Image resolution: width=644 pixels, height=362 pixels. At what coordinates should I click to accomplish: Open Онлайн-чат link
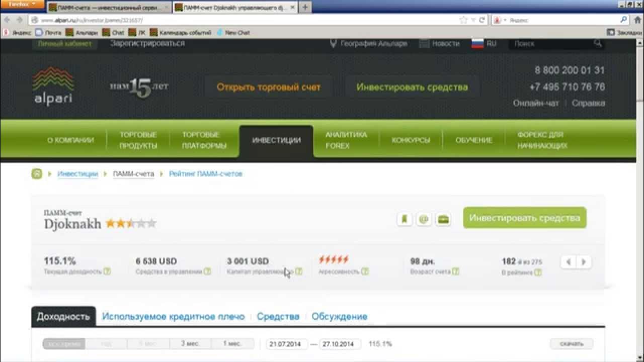point(536,103)
